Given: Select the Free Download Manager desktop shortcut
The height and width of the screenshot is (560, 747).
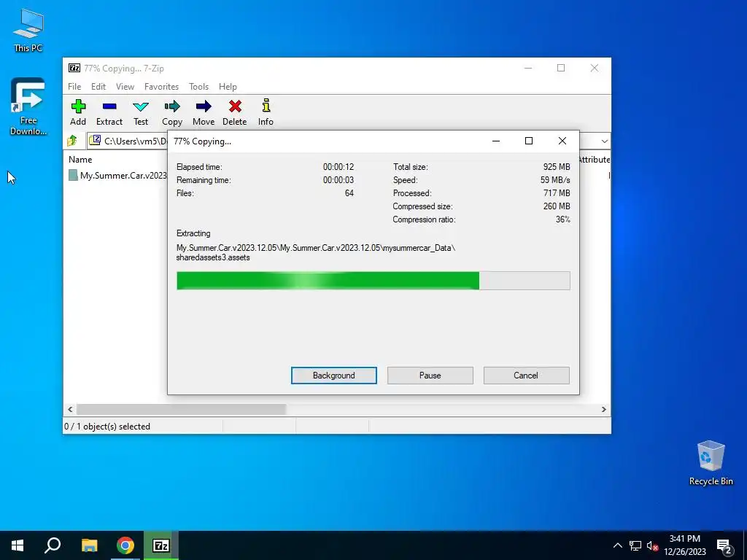Looking at the screenshot, I should click(x=28, y=106).
